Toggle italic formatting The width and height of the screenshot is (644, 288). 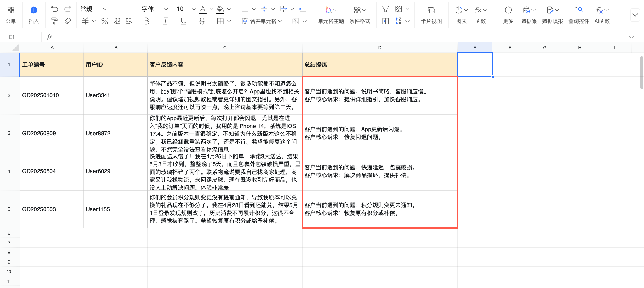tap(165, 21)
